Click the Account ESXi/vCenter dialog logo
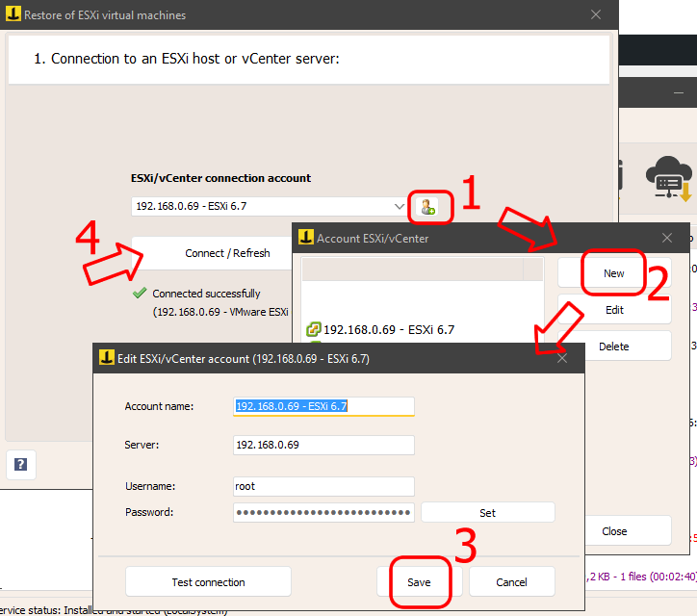This screenshot has height=616, width=697. (x=306, y=238)
